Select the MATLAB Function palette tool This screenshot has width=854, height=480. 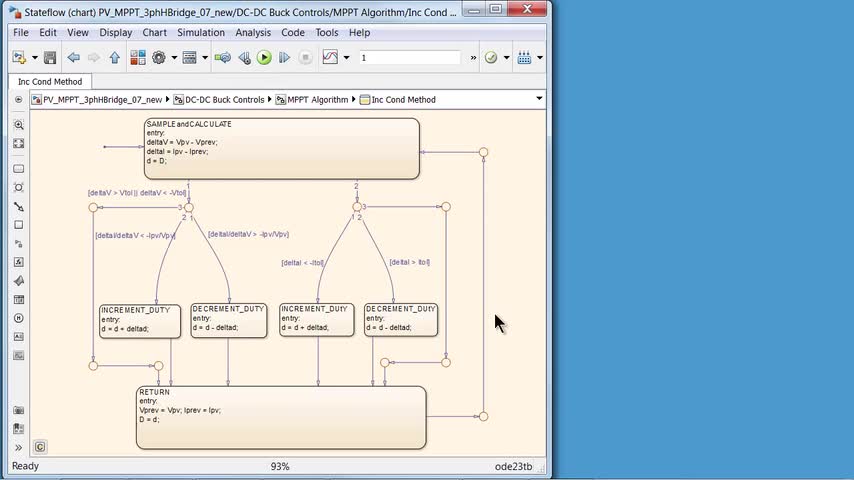point(19,281)
